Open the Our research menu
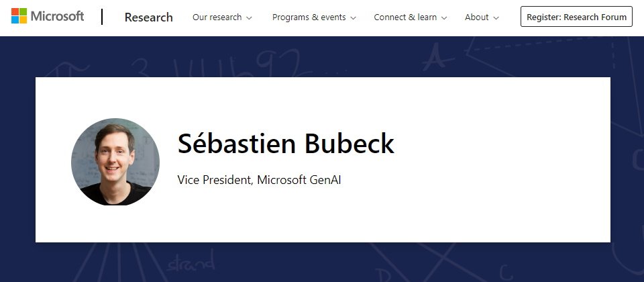 click(x=217, y=17)
